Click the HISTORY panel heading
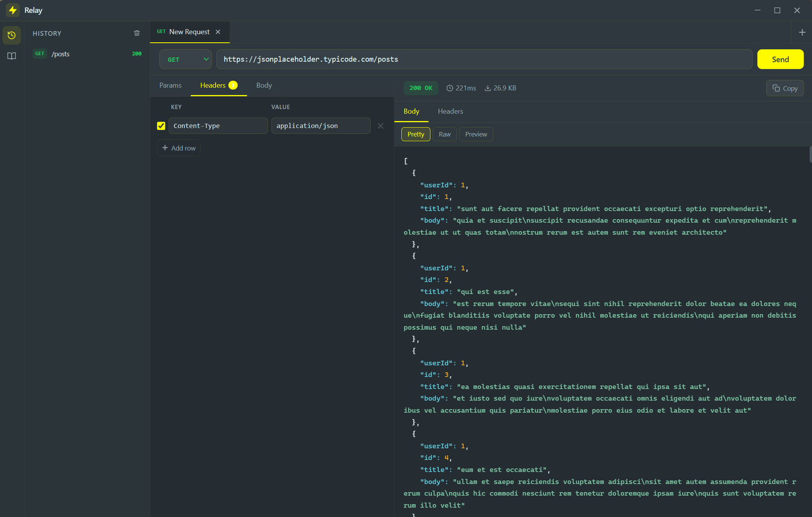 [x=47, y=33]
